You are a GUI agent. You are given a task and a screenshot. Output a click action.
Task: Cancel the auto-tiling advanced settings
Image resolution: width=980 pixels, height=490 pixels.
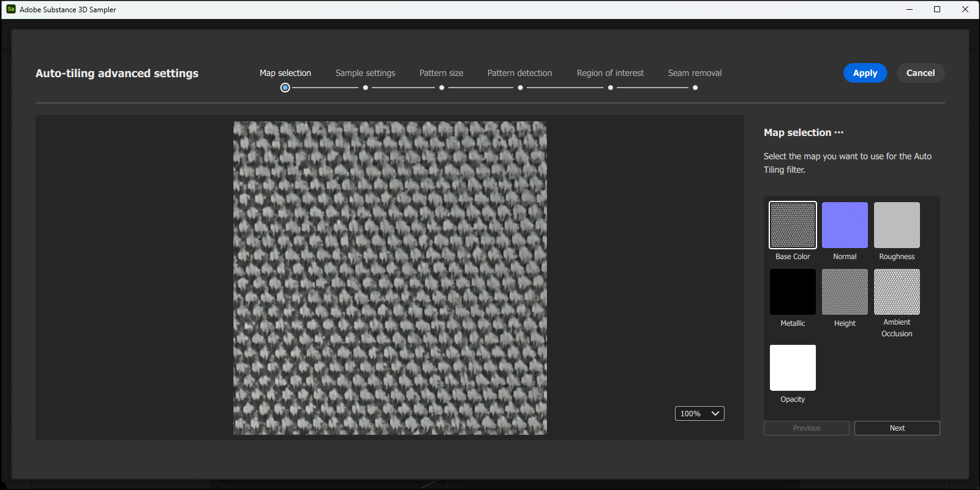pos(921,73)
